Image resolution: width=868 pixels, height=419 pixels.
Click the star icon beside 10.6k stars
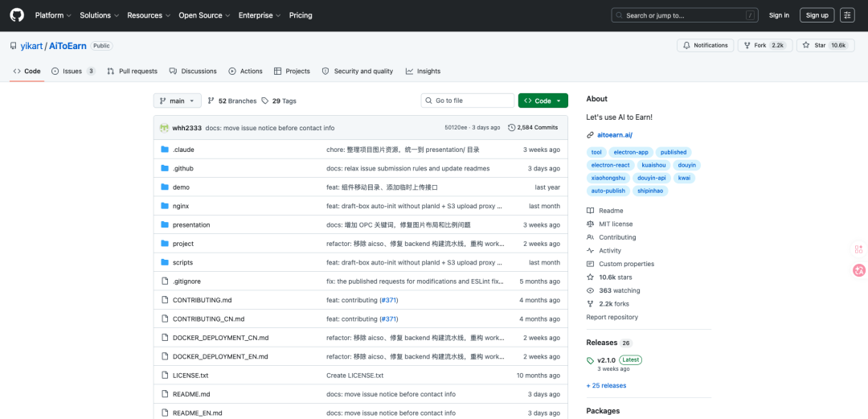[590, 277]
